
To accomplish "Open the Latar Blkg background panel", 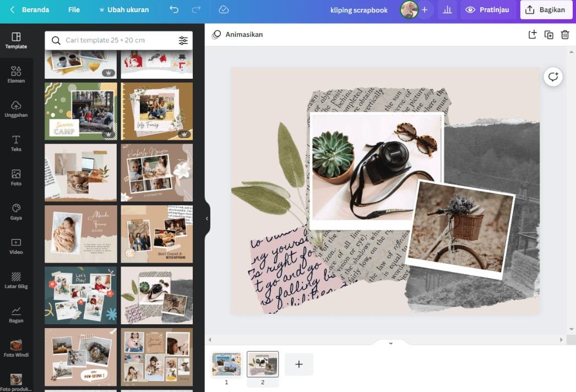I will tap(16, 280).
